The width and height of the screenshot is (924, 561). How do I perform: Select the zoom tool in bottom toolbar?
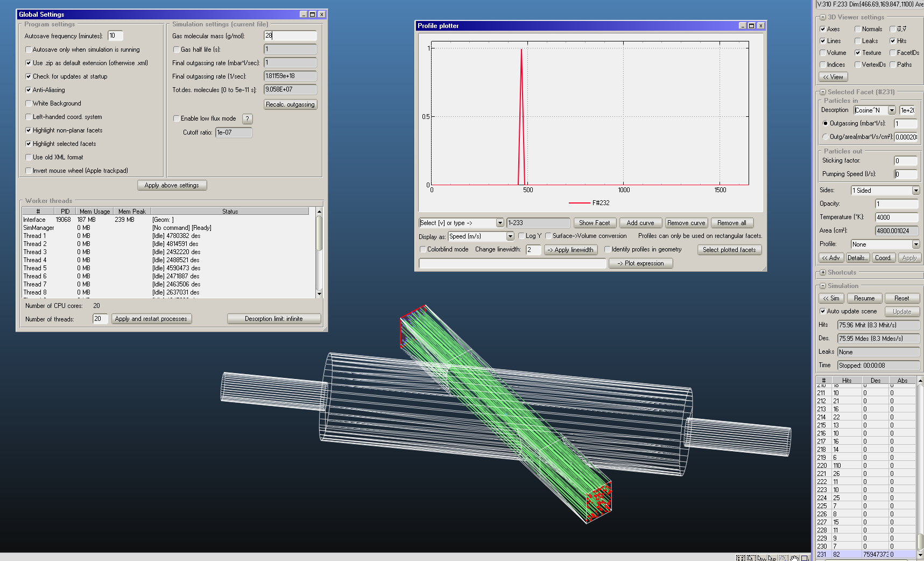[784, 558]
